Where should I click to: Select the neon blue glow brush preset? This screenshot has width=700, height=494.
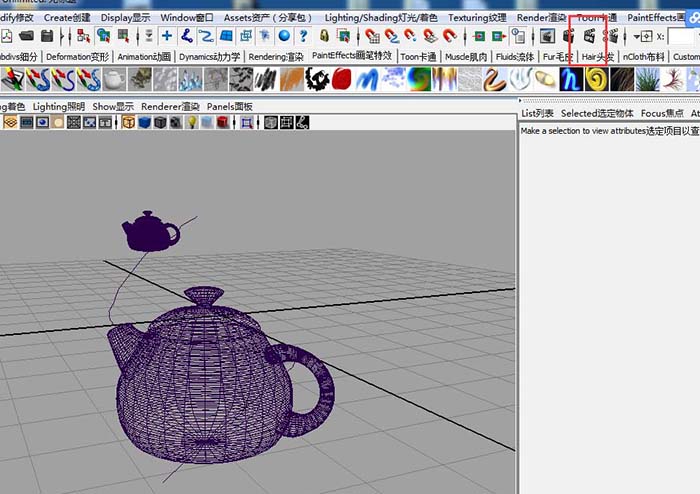(x=571, y=79)
